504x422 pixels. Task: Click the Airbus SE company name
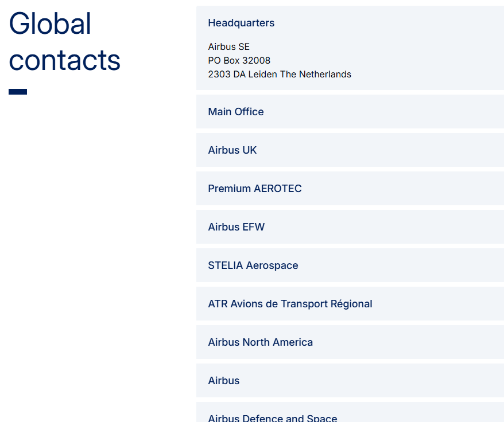pos(229,47)
